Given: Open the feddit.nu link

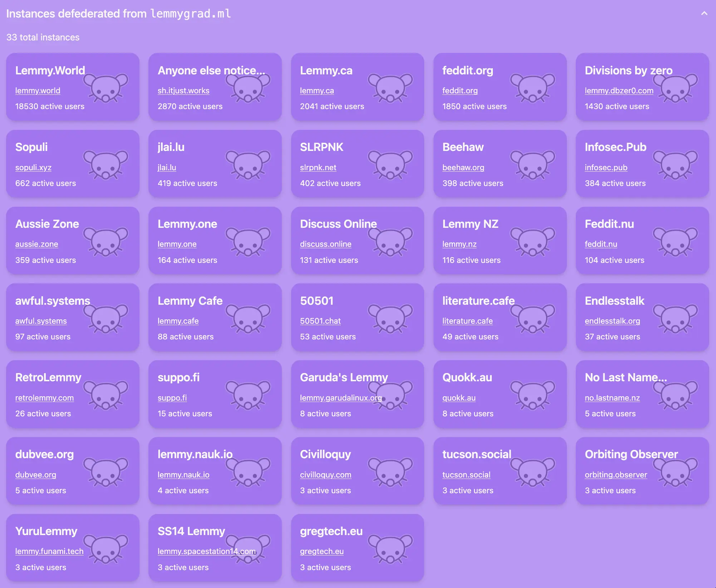Looking at the screenshot, I should (x=601, y=244).
